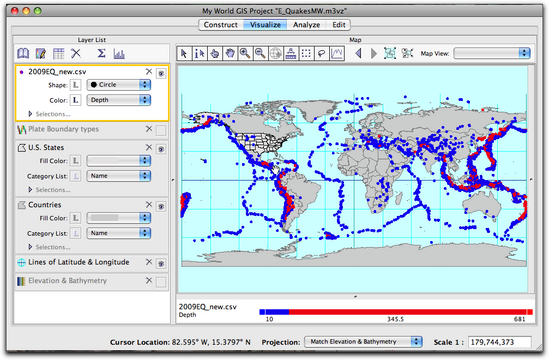Choose the Get Information tool
This screenshot has width=549, height=360.
click(x=199, y=54)
